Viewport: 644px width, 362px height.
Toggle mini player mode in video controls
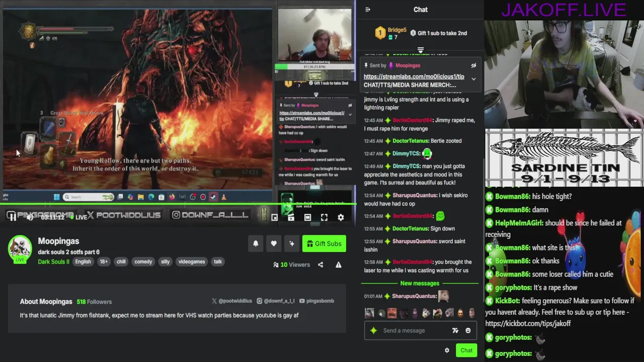click(x=274, y=217)
